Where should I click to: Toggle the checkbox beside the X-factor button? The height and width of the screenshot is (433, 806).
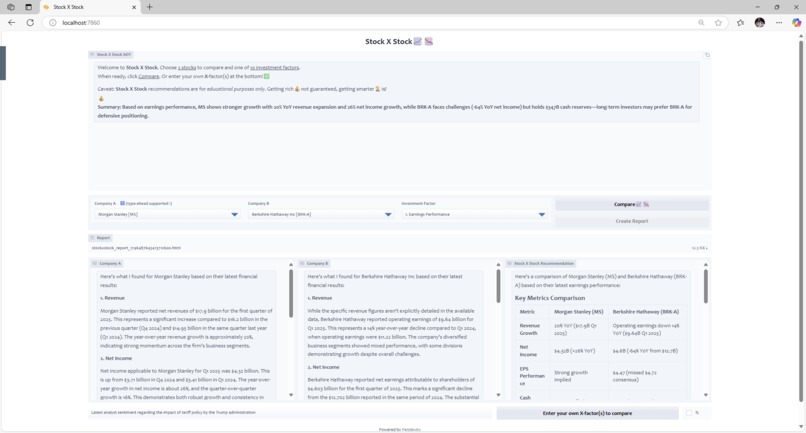pyautogui.click(x=689, y=413)
